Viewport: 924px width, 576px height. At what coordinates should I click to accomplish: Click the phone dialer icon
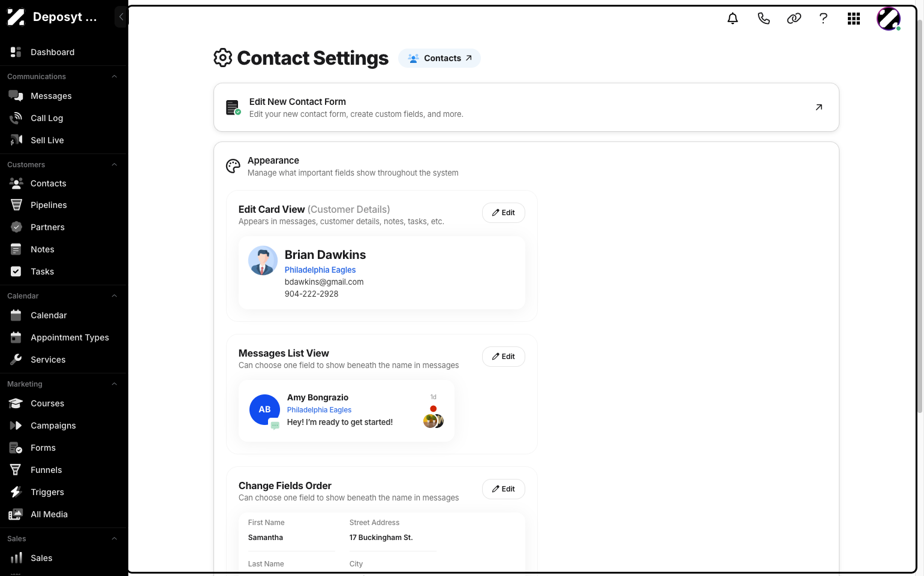[763, 19]
